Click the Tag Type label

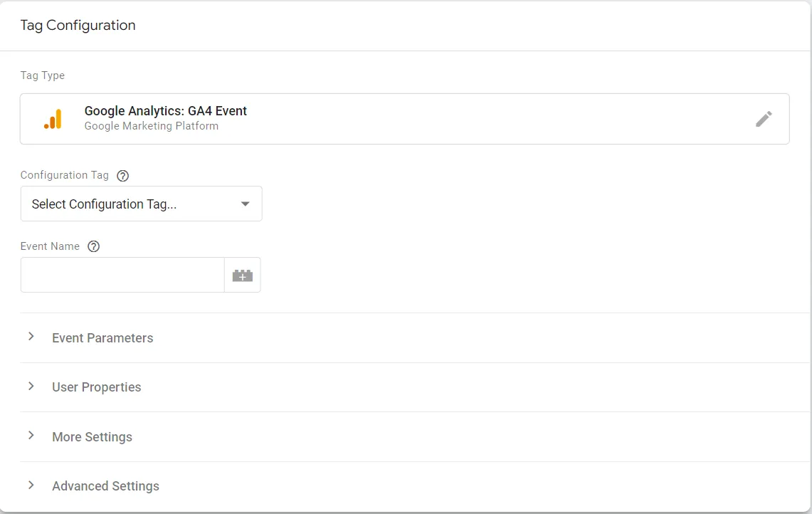tap(42, 75)
